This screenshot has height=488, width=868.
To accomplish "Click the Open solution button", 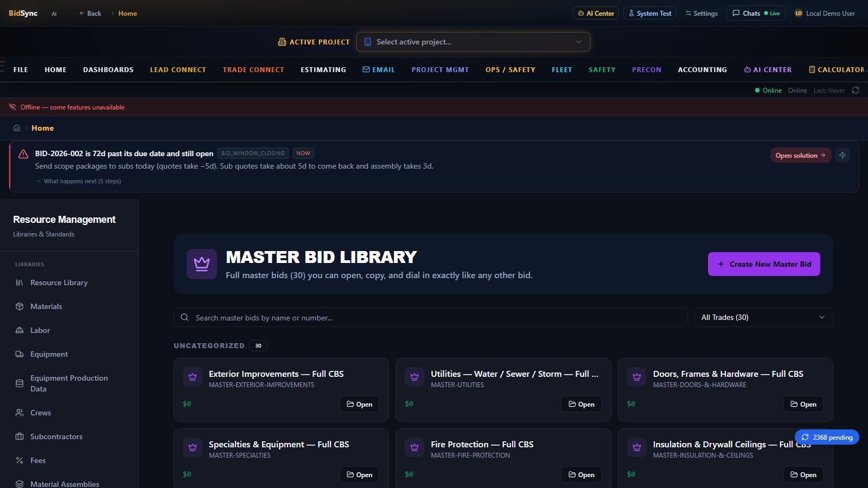I will point(800,155).
